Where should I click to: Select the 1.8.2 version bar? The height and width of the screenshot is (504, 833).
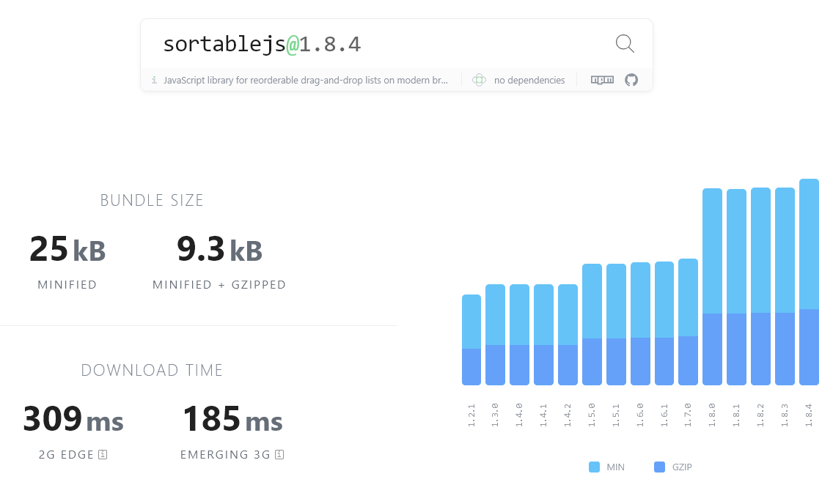coord(760,286)
